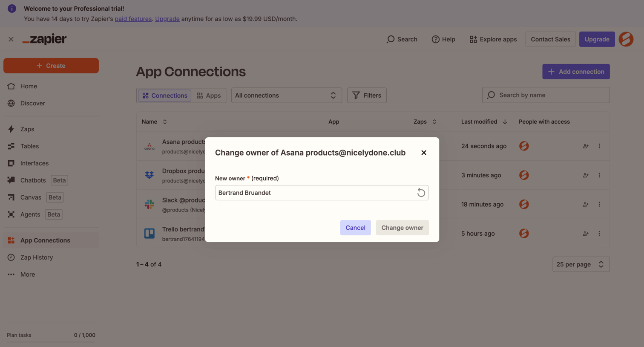Switch to the Apps tab
644x347 pixels.
click(x=209, y=95)
